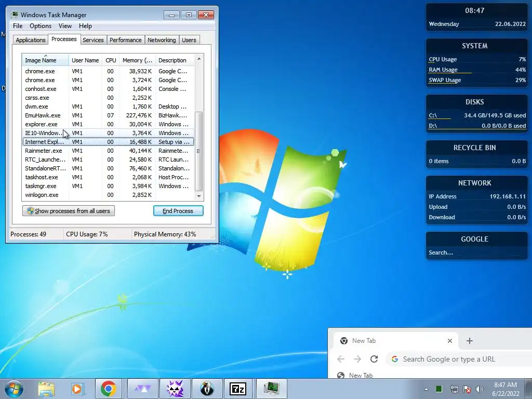Click the C:\ disk link in Rainmeter
Screen dimensions: 532x399
point(433,115)
